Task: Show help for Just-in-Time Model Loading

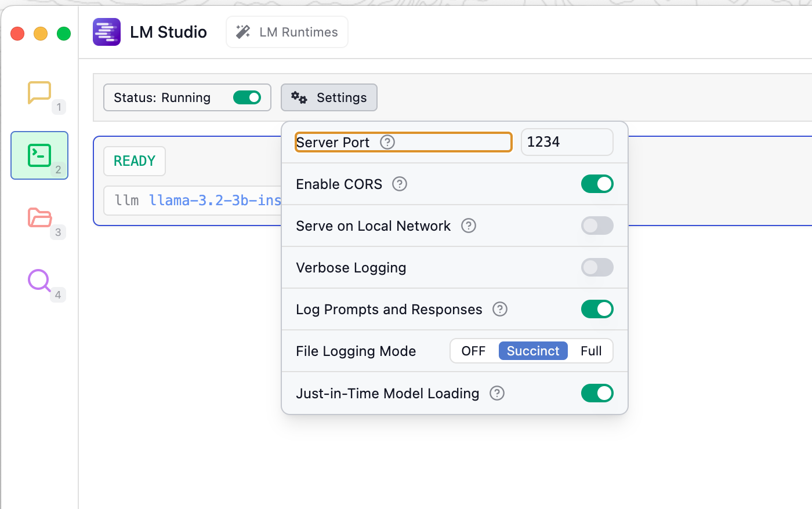Action: (x=497, y=393)
